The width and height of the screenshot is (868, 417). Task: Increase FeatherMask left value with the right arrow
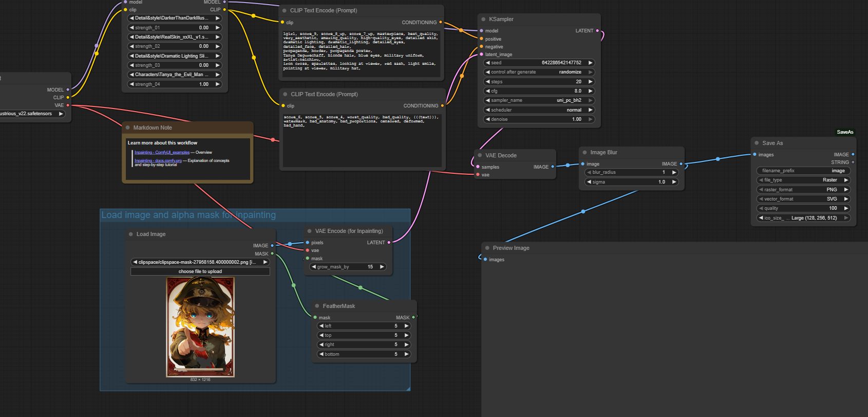coord(406,326)
